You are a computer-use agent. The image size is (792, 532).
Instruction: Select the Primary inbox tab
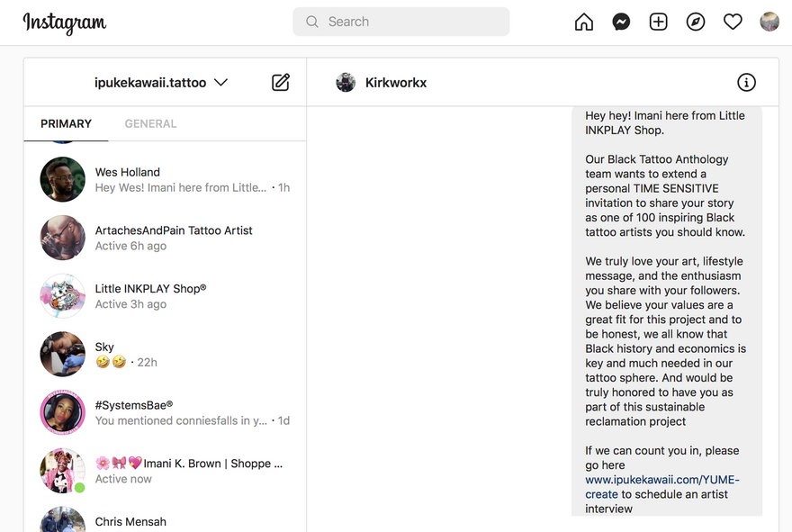point(66,123)
